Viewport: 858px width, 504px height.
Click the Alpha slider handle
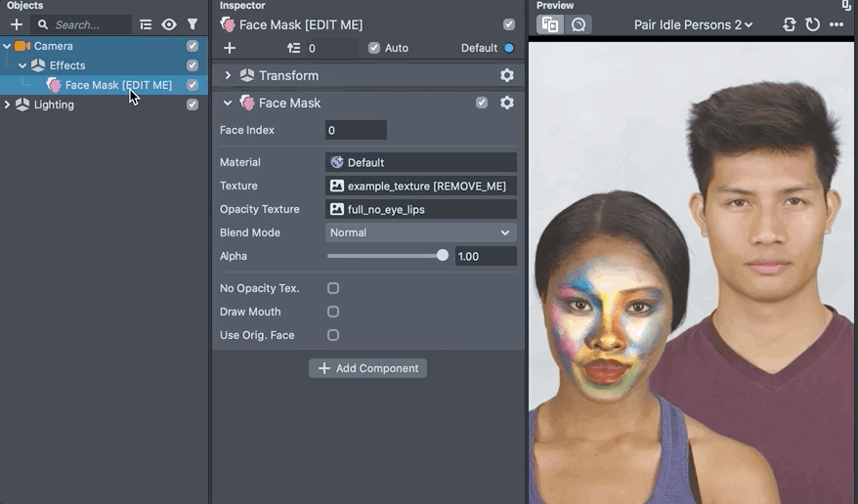click(x=443, y=256)
